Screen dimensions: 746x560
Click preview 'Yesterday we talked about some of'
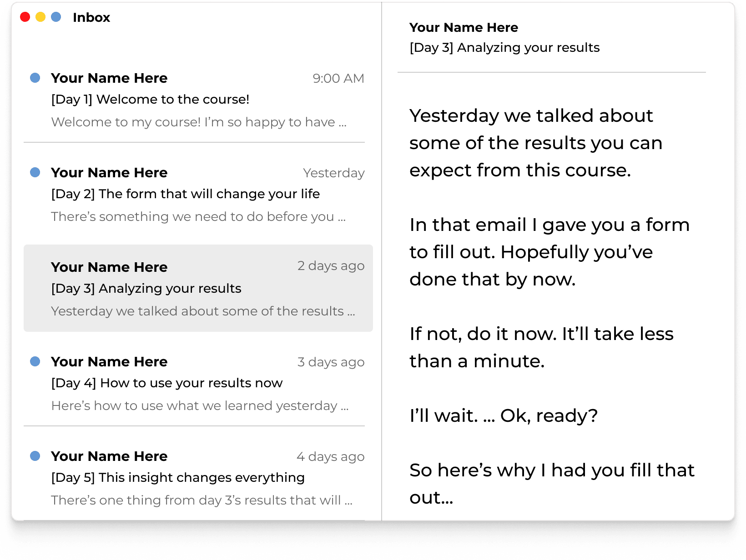click(x=203, y=311)
